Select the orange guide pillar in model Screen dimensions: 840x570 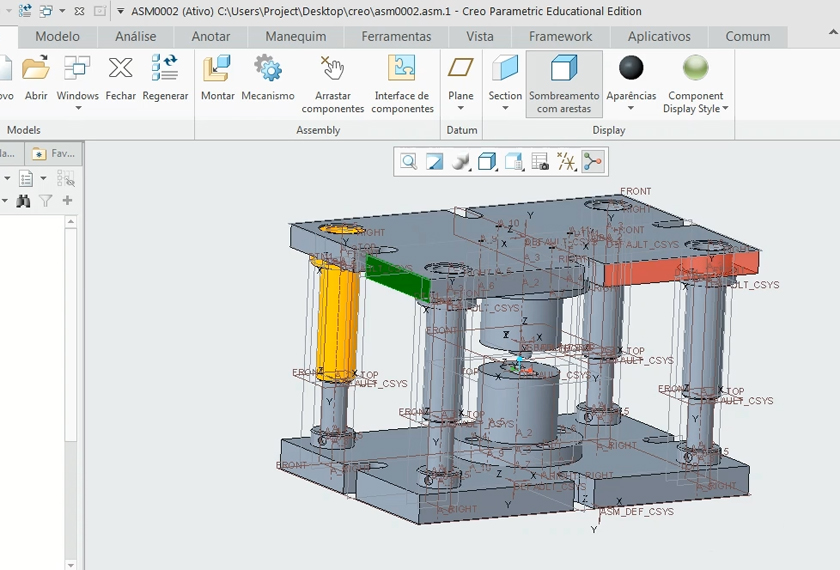pos(337,315)
